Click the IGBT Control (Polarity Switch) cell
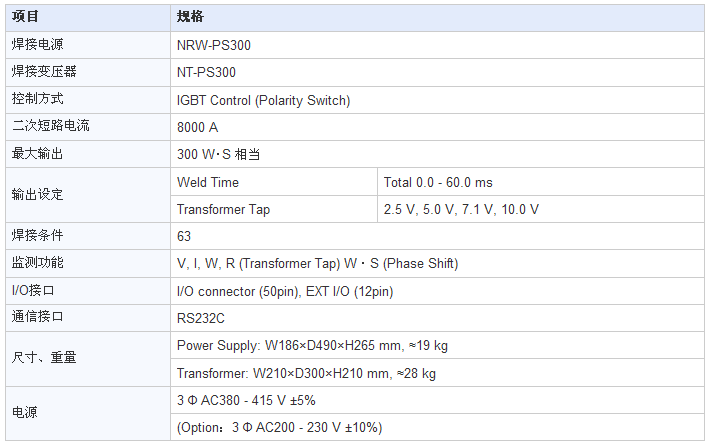The image size is (710, 448). tap(263, 100)
